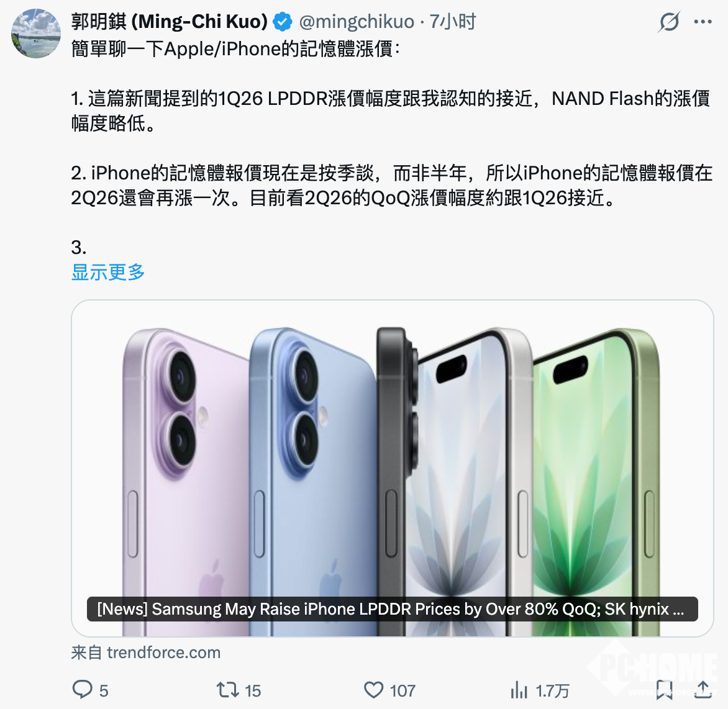The height and width of the screenshot is (709, 728).
Task: Click the reply count 5
Action: pyautogui.click(x=104, y=690)
